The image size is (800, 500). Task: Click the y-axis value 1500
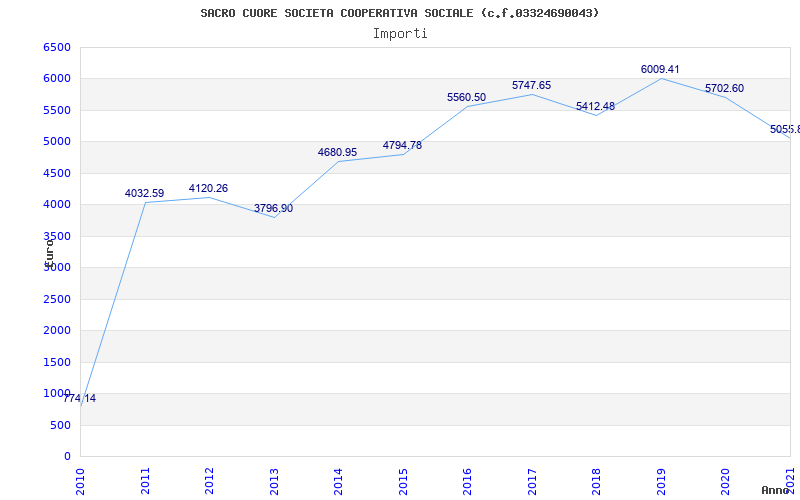(57, 362)
